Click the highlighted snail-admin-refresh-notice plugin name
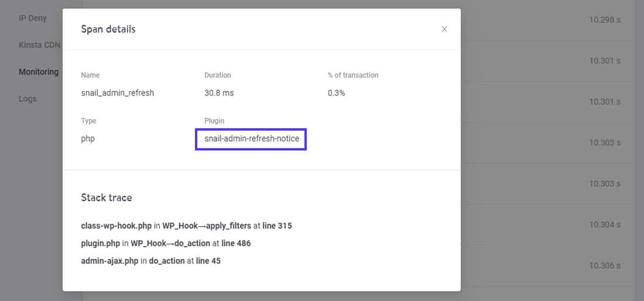This screenshot has height=301, width=644. tap(251, 139)
